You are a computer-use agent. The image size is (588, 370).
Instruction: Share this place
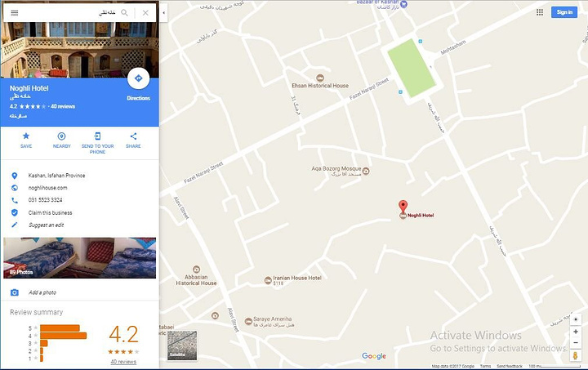pyautogui.click(x=133, y=136)
